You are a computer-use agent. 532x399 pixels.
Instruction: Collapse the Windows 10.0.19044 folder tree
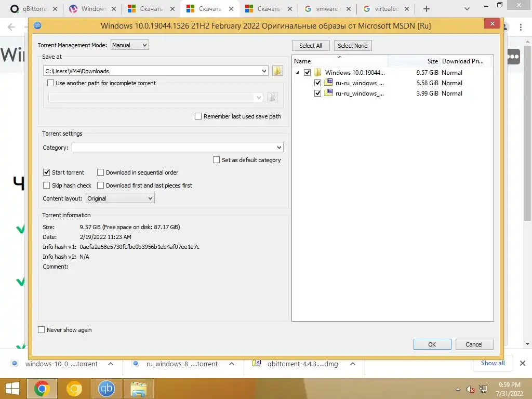point(298,72)
